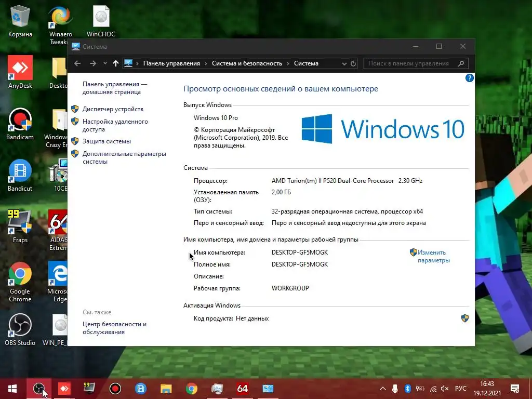Click the Wi-Fi network tray icon
This screenshot has height=399, width=532.
tap(433, 389)
